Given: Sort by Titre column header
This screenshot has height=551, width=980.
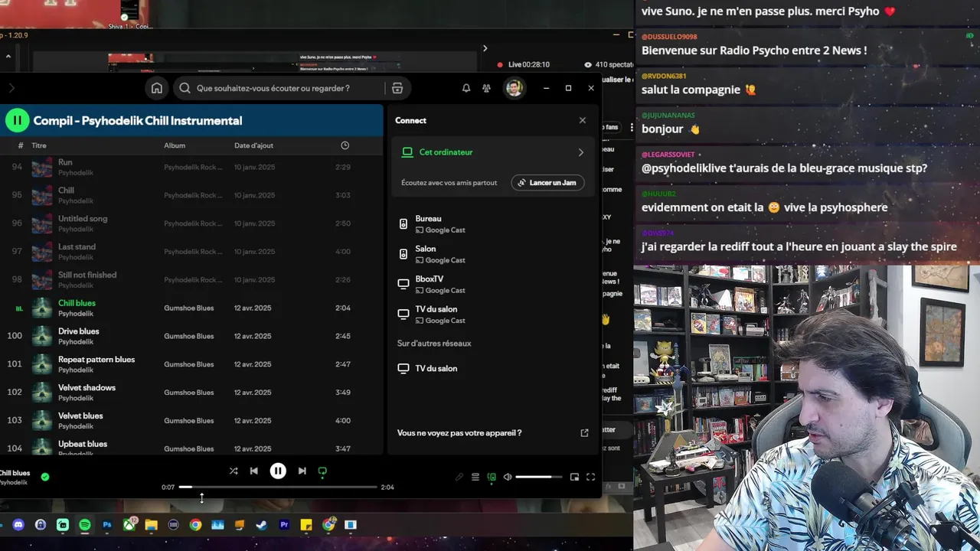Looking at the screenshot, I should tap(39, 145).
